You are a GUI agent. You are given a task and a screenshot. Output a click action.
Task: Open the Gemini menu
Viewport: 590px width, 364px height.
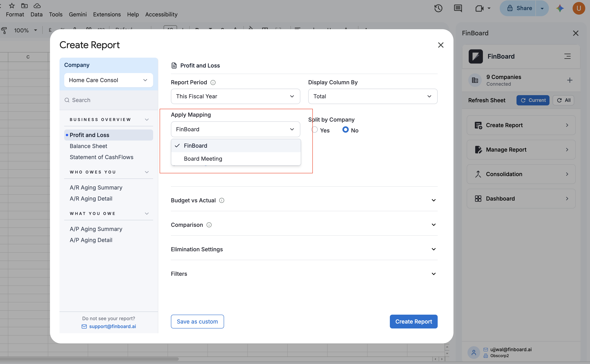point(78,14)
